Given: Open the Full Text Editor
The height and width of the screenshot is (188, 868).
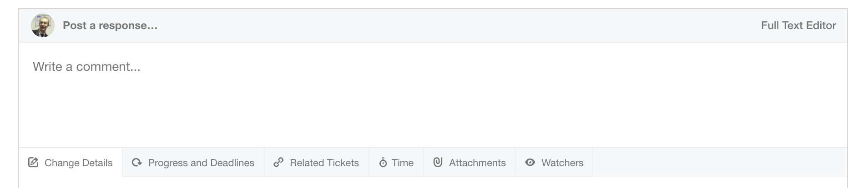Looking at the screenshot, I should (798, 25).
